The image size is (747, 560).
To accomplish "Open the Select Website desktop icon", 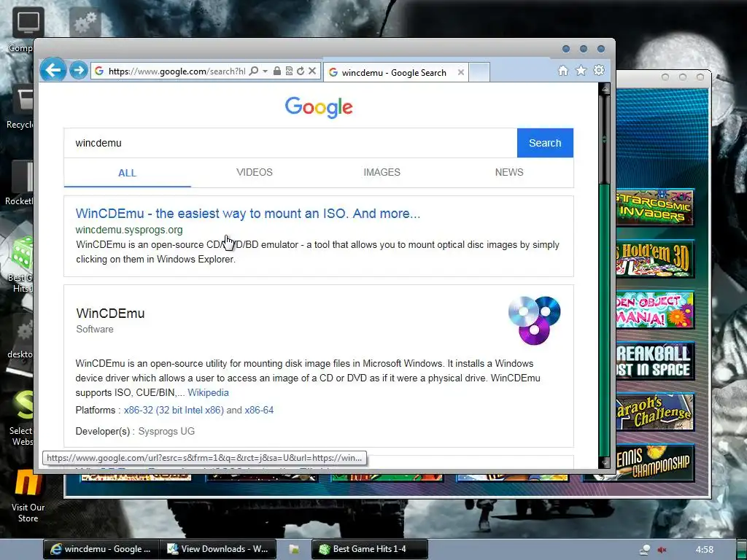I will [x=23, y=405].
